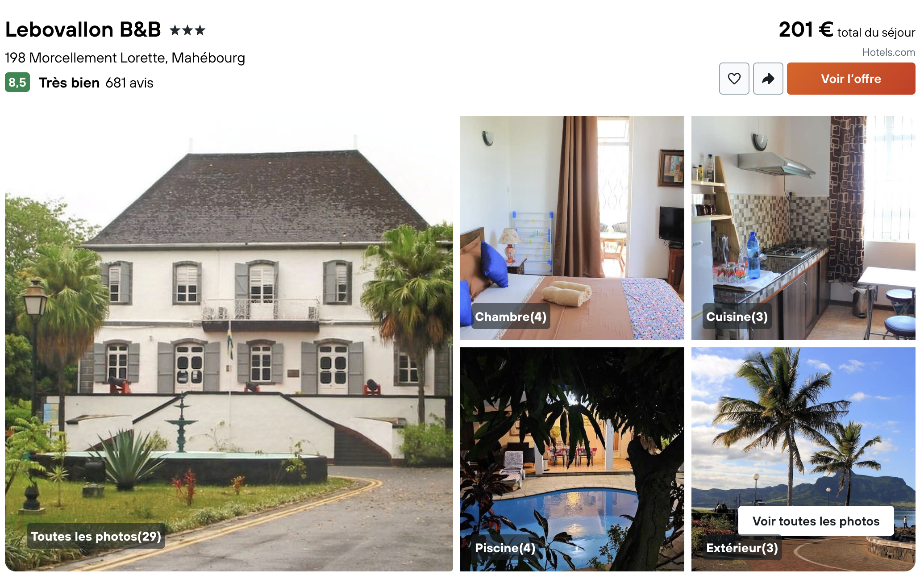Click the share arrow icon

point(768,79)
